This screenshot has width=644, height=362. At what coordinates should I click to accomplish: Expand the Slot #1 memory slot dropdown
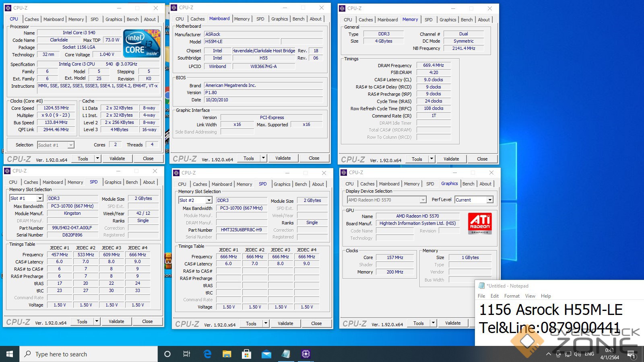[x=40, y=198]
